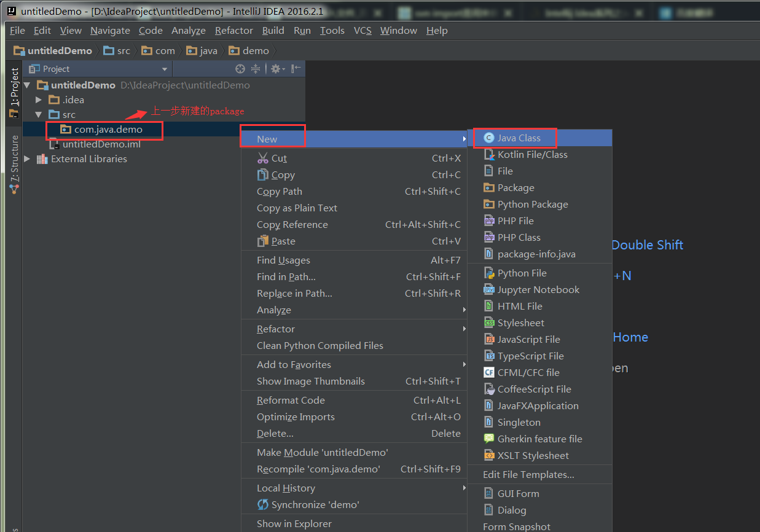Select untitledDemo.iml file in tree

tap(101, 144)
